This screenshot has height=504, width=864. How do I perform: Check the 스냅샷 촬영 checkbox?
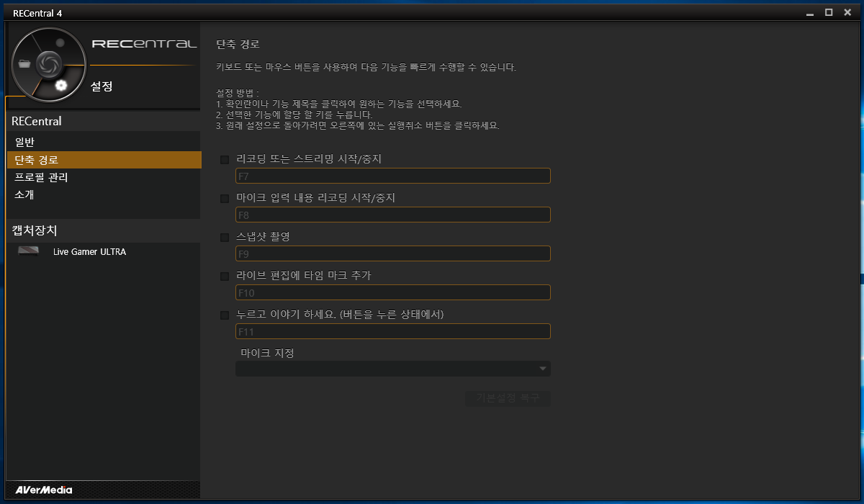click(x=225, y=237)
